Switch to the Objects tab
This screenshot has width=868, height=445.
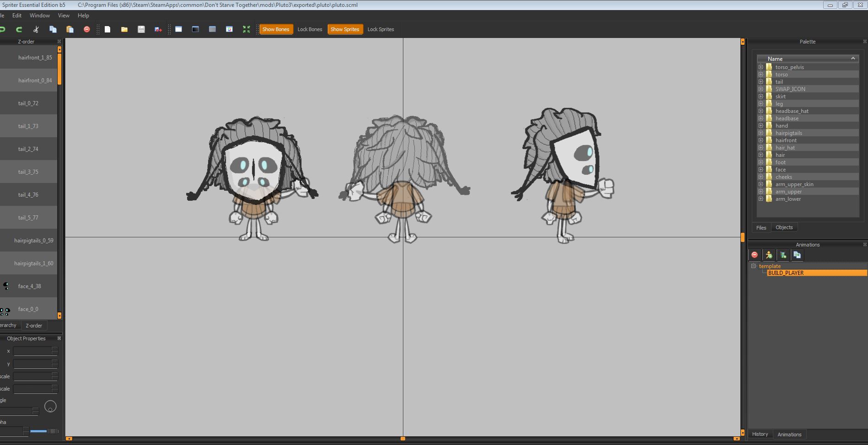coord(784,227)
